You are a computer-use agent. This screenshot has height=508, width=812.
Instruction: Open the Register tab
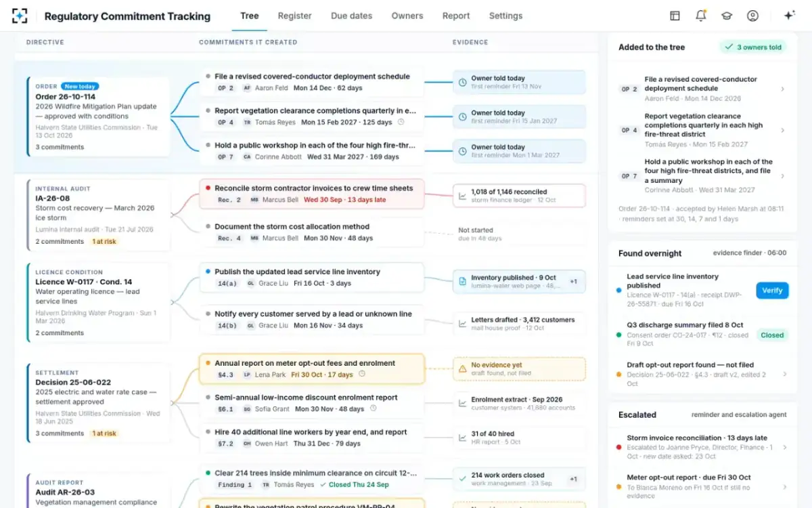click(295, 16)
